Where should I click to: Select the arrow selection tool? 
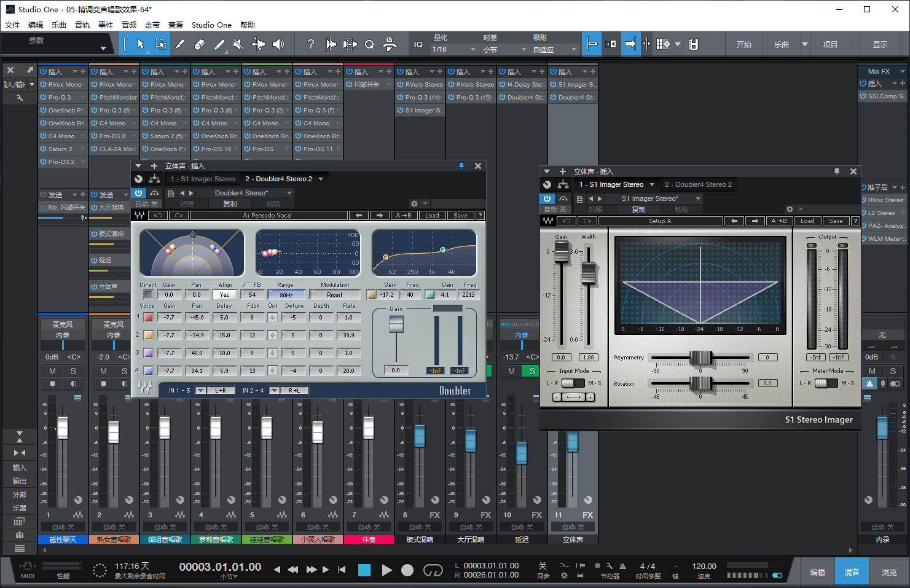coord(141,44)
